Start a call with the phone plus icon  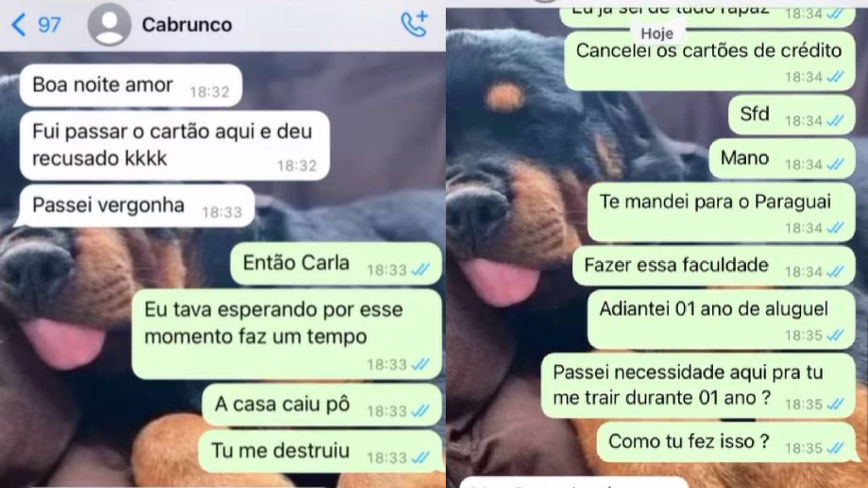pyautogui.click(x=414, y=25)
